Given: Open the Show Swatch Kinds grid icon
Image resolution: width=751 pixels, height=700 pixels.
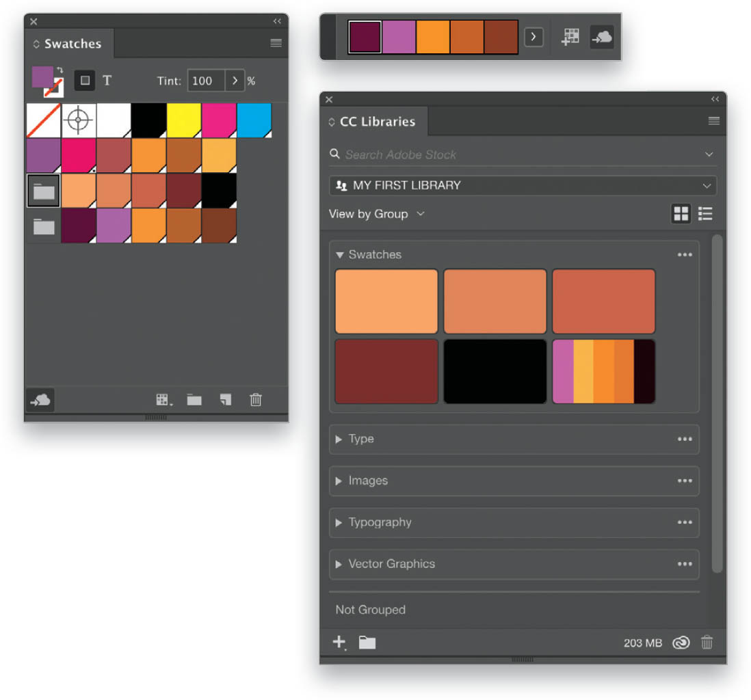Looking at the screenshot, I should 164,400.
